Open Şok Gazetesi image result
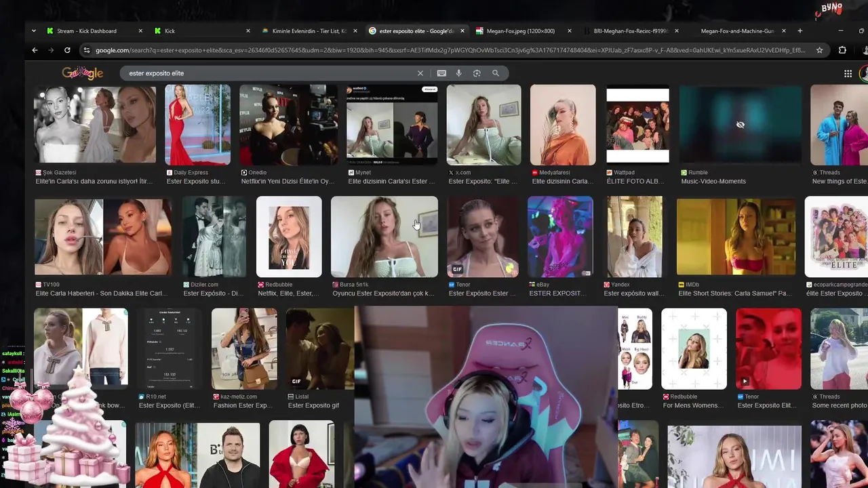 point(95,125)
